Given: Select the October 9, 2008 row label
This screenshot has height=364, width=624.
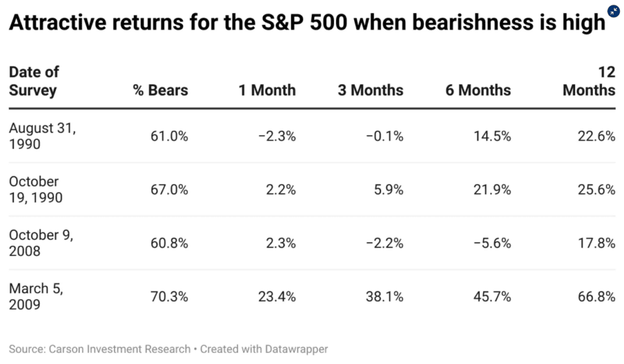Looking at the screenshot, I should coord(41,243).
